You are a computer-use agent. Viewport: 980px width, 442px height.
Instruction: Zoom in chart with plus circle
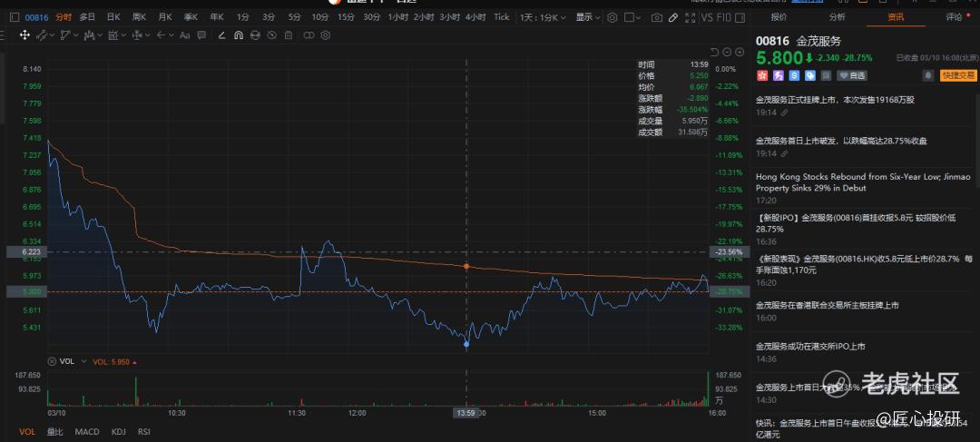coord(740,51)
